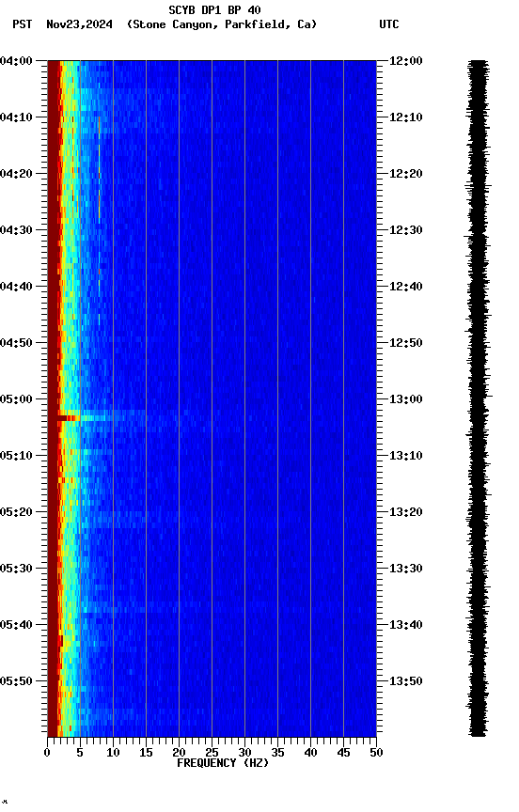Click the '(Stone Canyon, Parkfield, Ca)' location text
The image size is (519, 812).
click(x=222, y=24)
